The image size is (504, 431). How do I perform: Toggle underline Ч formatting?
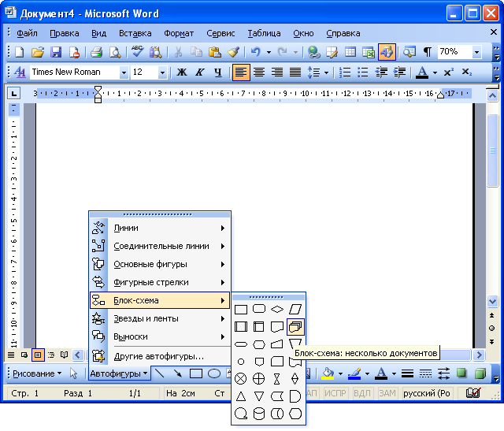[218, 72]
